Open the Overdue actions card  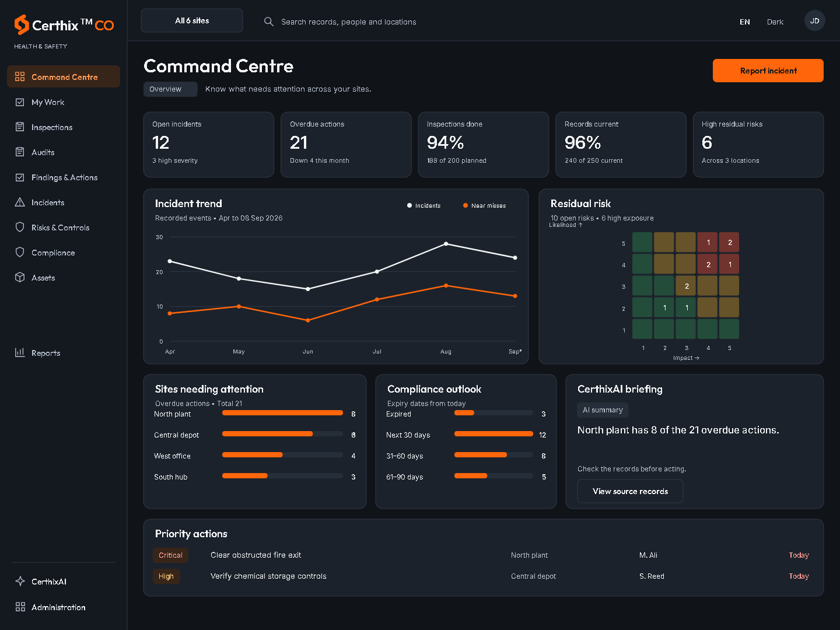click(x=346, y=145)
